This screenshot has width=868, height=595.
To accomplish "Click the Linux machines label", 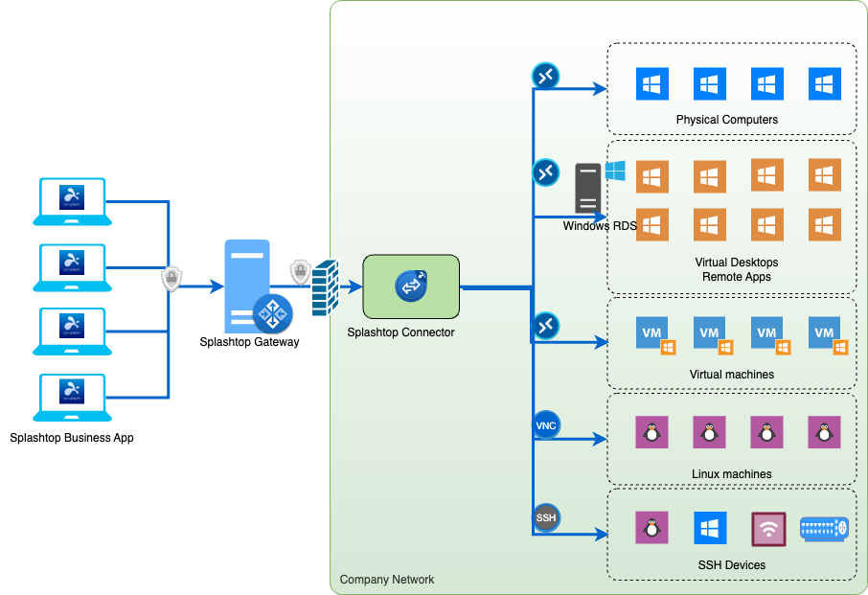I will click(x=732, y=474).
